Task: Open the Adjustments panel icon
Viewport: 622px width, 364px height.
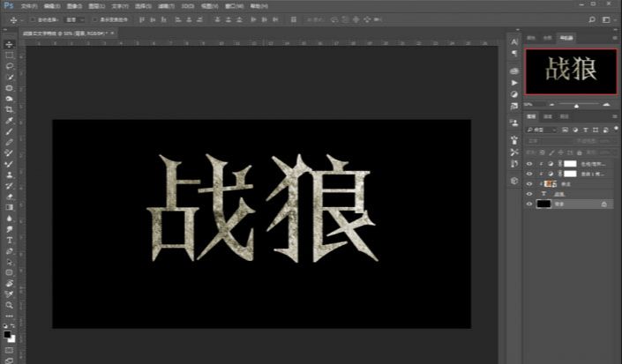Action: tap(514, 94)
